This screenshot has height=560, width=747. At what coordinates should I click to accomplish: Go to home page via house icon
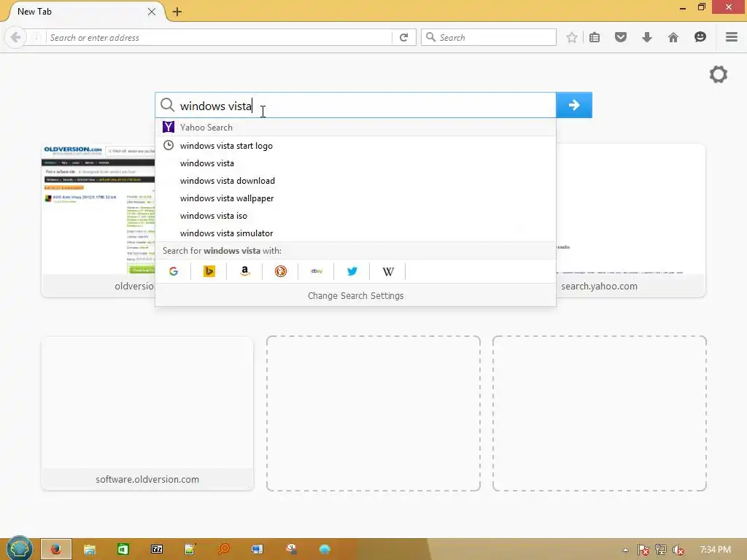coord(673,37)
